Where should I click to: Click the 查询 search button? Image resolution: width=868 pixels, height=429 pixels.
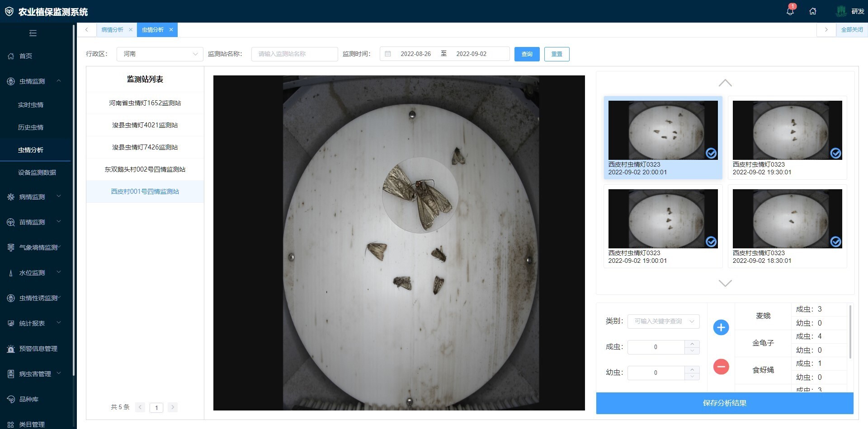(527, 54)
